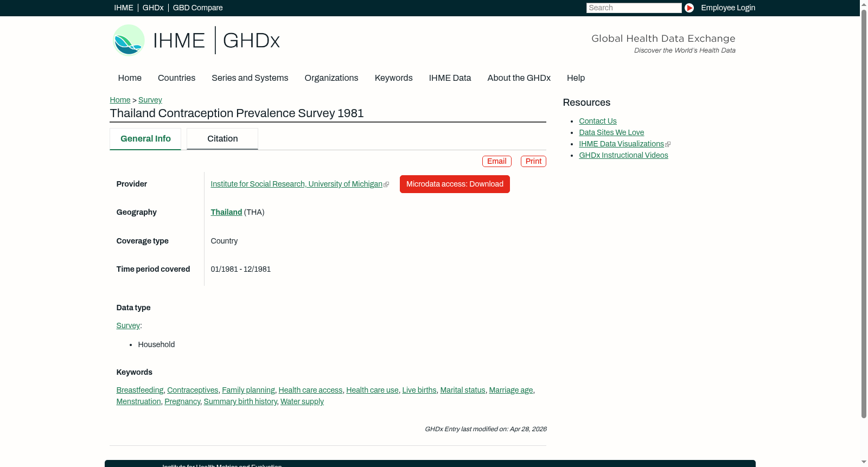The height and width of the screenshot is (467, 868).
Task: Open GHDx link in top bar
Action: 153,8
